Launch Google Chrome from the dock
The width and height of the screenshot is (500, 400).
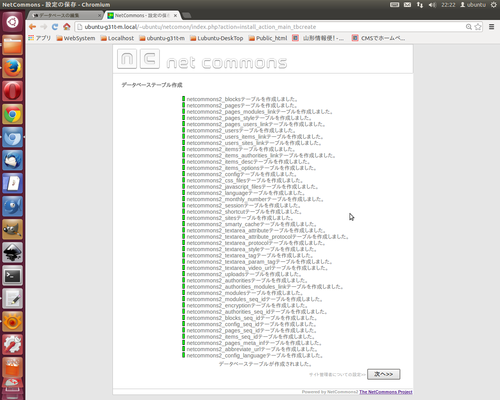pos(13,114)
